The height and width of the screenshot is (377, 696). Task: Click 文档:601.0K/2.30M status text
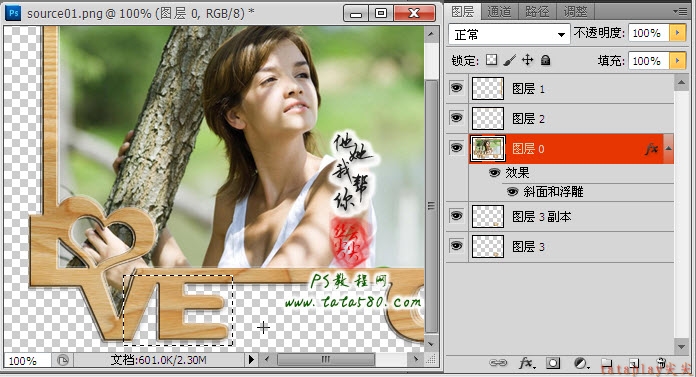click(158, 360)
